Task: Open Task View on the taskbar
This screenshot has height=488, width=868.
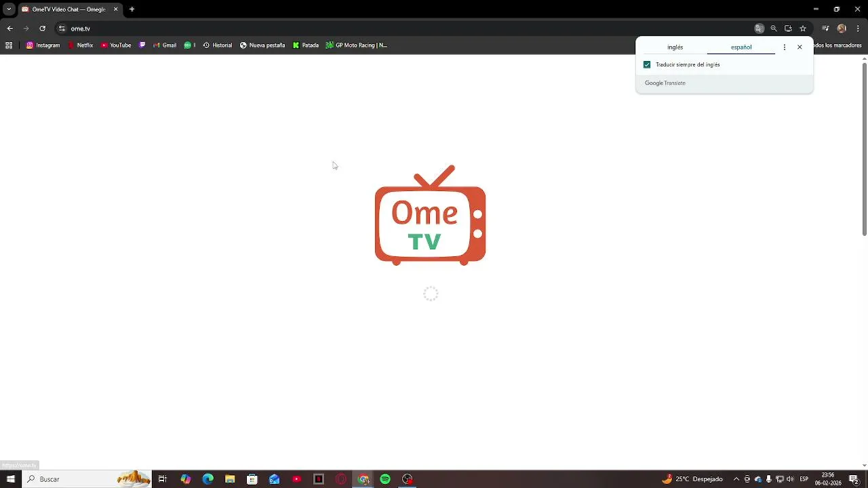Action: tap(163, 479)
